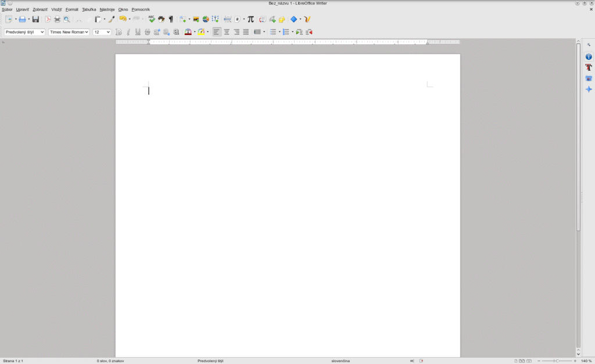Viewport: 595px width, 364px height.
Task: Open the Vložiť menu
Action: (x=56, y=9)
